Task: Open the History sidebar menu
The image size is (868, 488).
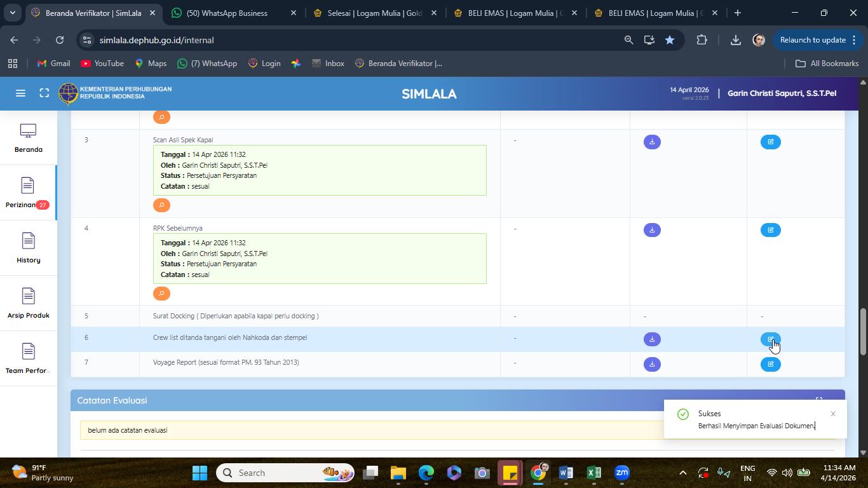Action: point(28,248)
